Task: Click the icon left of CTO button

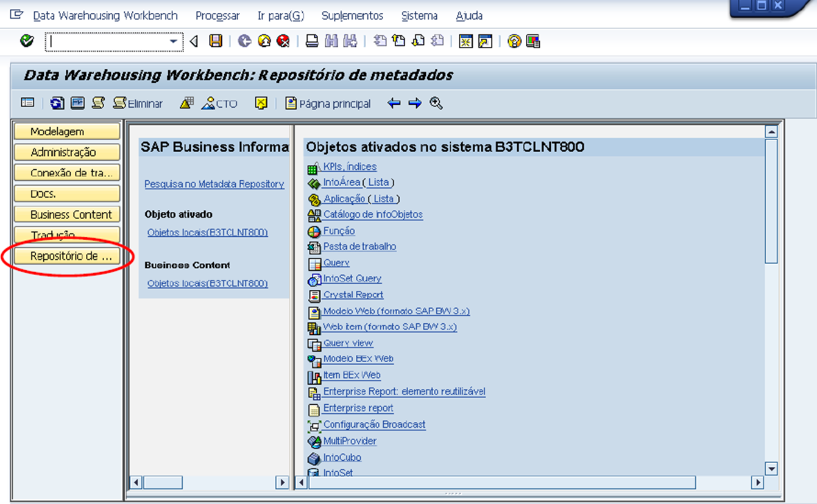Action: click(x=186, y=103)
